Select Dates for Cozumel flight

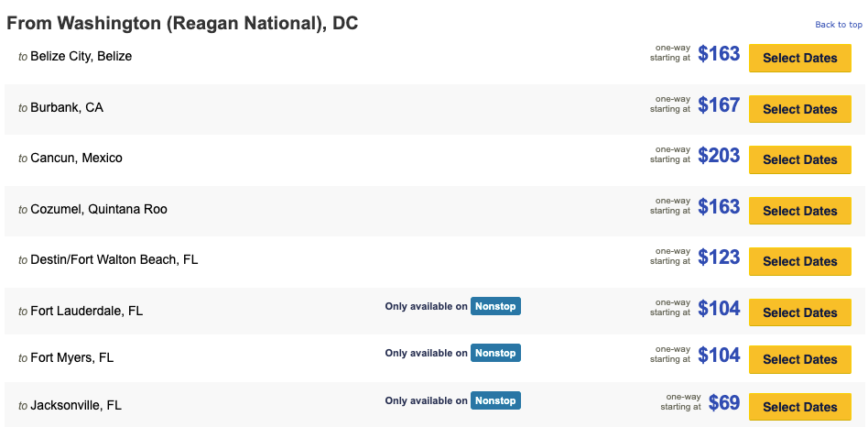799,211
